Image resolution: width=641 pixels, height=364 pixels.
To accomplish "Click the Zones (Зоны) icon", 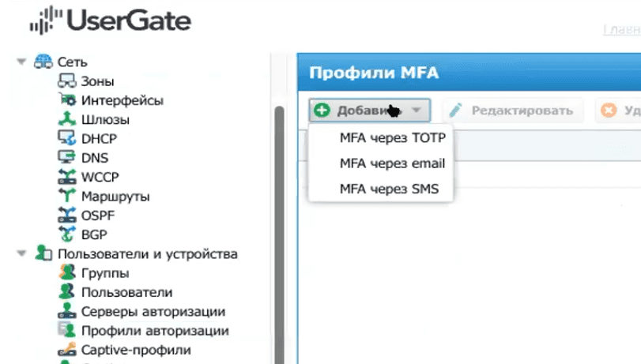I will 67,81.
